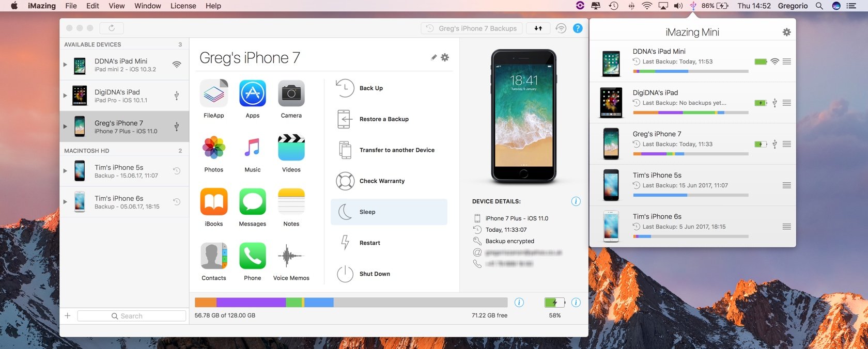This screenshot has width=868, height=349.
Task: Open the Videos section
Action: click(291, 148)
